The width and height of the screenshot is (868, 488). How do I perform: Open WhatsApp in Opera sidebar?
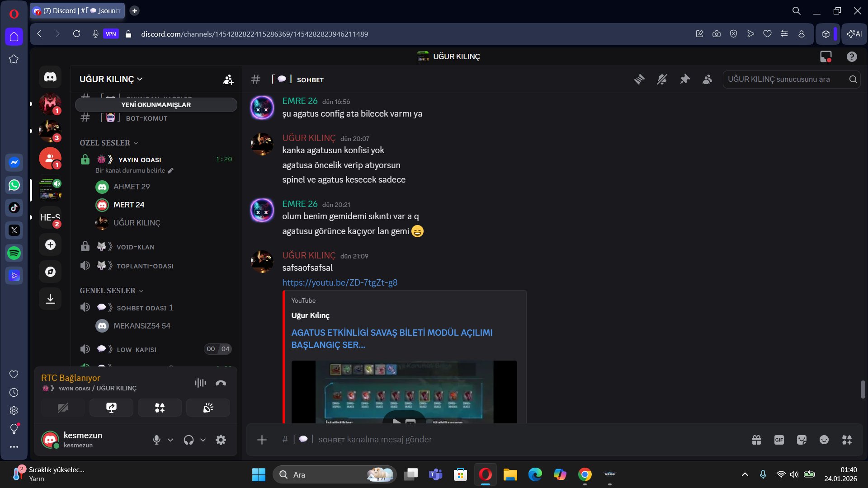(x=14, y=185)
